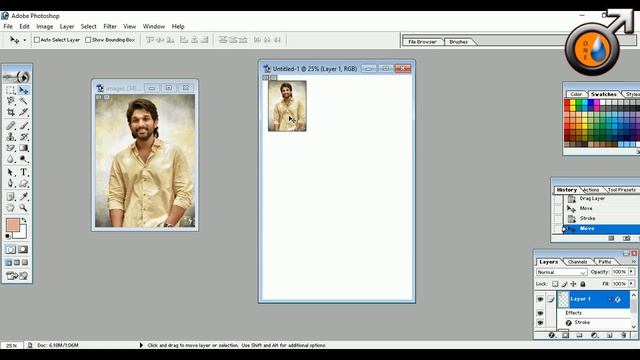Select the Healing Brush tool

11,126
